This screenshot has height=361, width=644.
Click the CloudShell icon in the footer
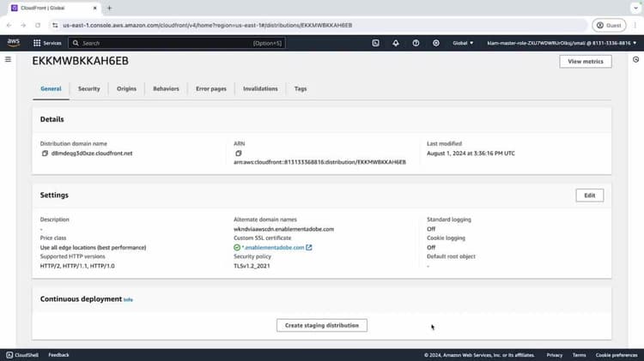pos(9,355)
